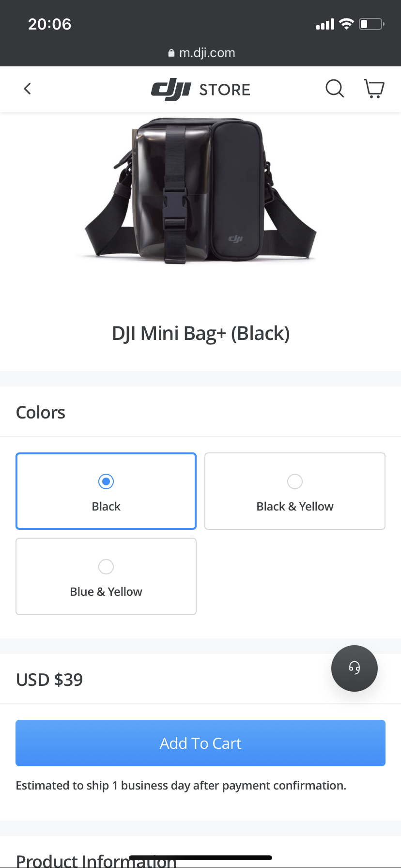Tap the Mini Bag product photo
Viewport: 401px width, 868px height.
point(200,191)
